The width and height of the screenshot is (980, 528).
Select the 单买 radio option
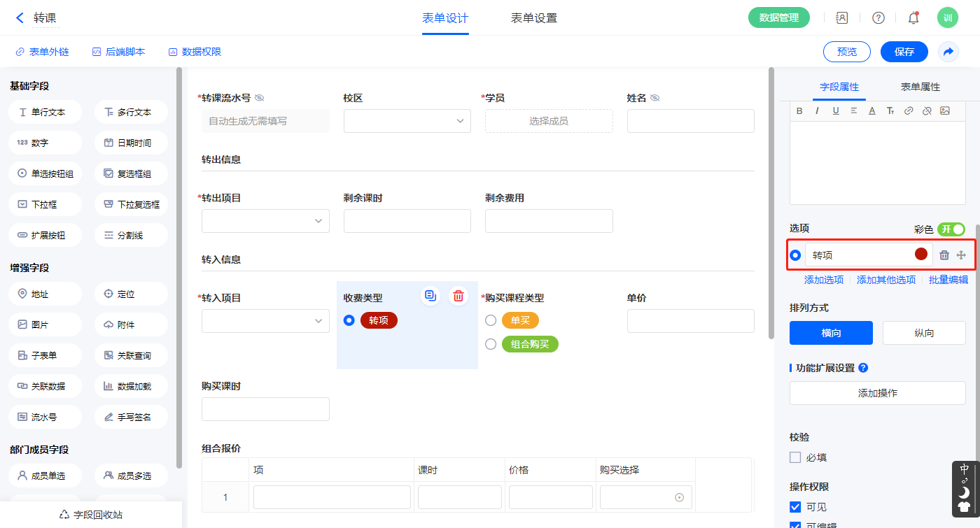pyautogui.click(x=491, y=320)
